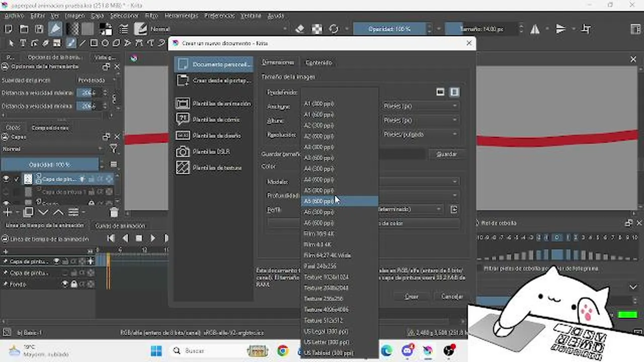Toggle Fondo layer lock in timeline

[73, 284]
